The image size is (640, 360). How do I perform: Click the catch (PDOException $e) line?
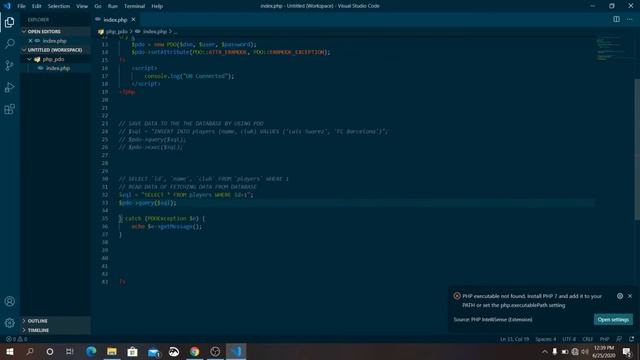click(162, 218)
